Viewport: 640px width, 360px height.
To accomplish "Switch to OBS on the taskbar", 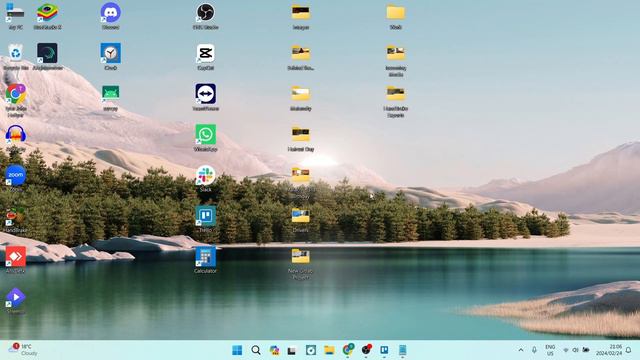I will [x=366, y=350].
